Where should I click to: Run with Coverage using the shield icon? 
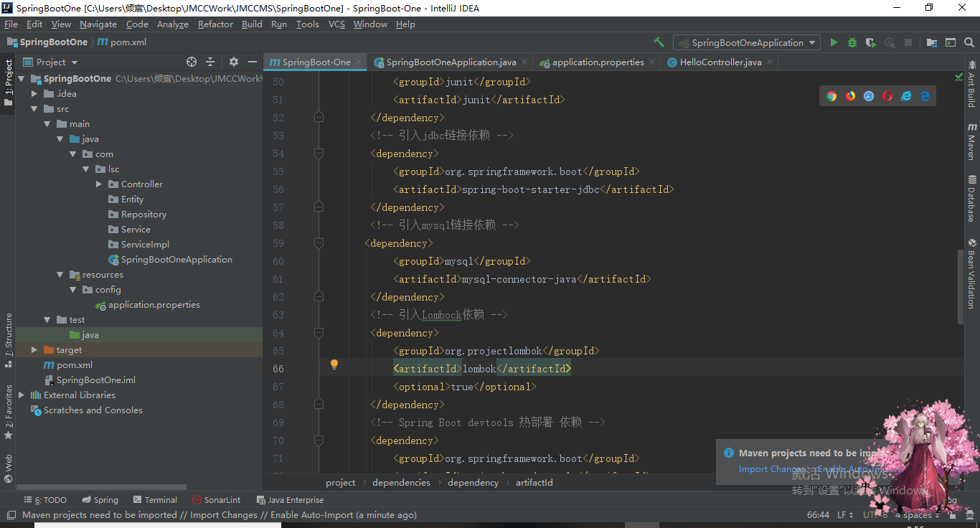point(871,42)
